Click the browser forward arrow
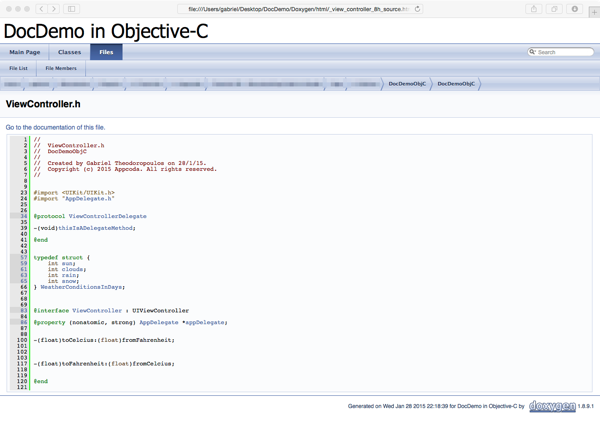The image size is (600, 430). click(x=54, y=9)
